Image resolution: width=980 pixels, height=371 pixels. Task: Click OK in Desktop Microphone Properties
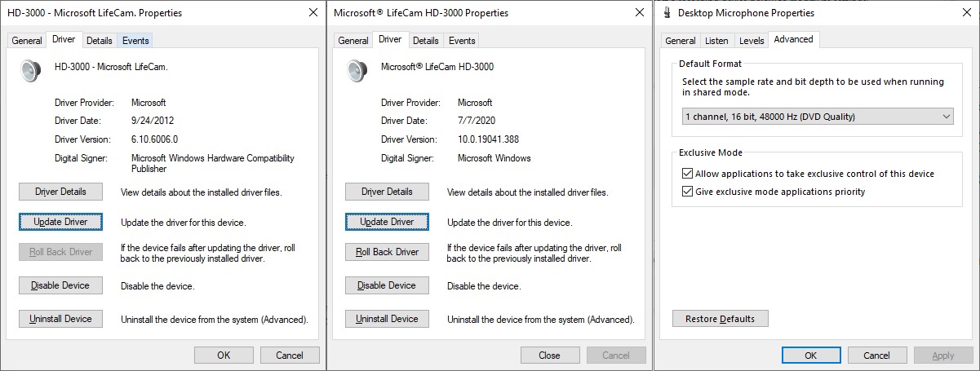tap(811, 356)
